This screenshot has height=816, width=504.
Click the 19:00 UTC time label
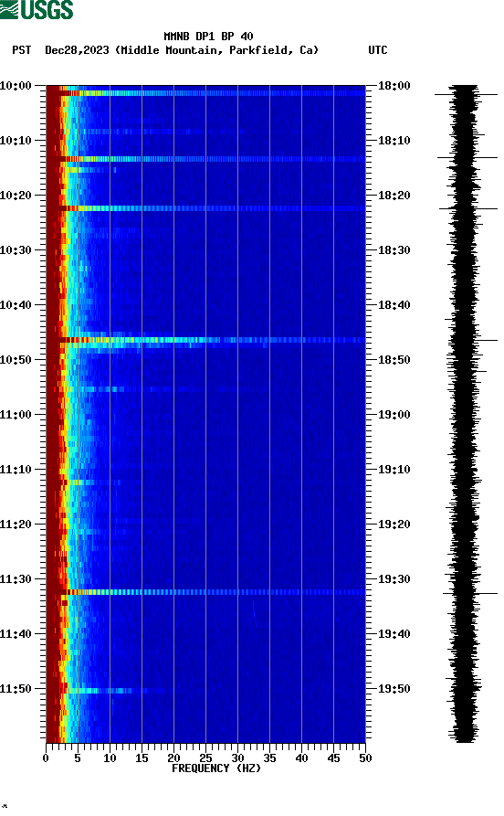coord(394,415)
